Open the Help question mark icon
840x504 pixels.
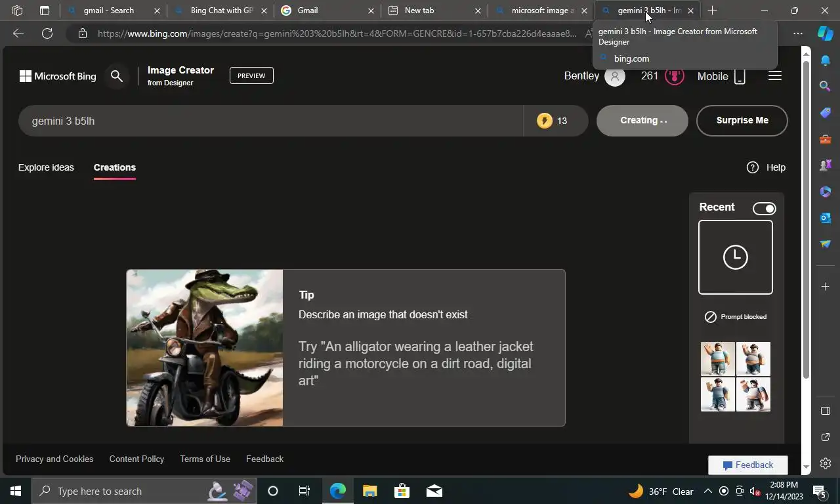click(753, 167)
